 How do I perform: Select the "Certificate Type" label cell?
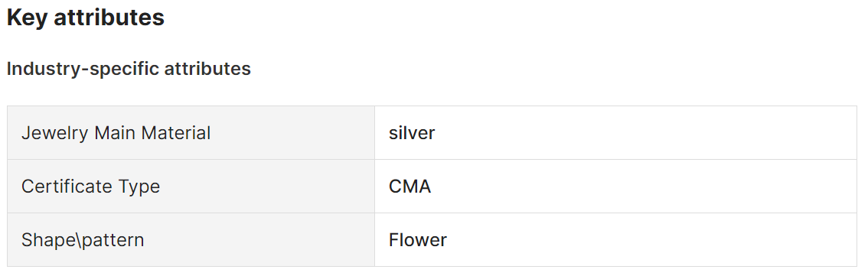pyautogui.click(x=191, y=187)
